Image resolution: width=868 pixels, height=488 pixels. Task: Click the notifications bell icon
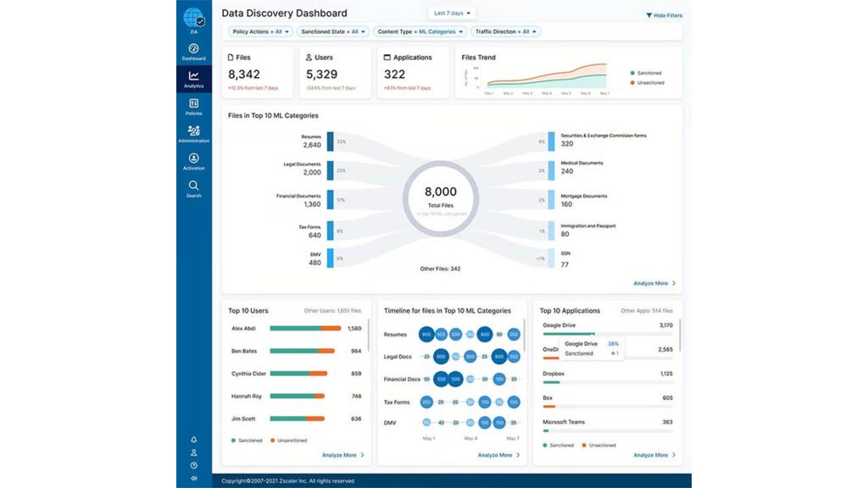point(194,440)
